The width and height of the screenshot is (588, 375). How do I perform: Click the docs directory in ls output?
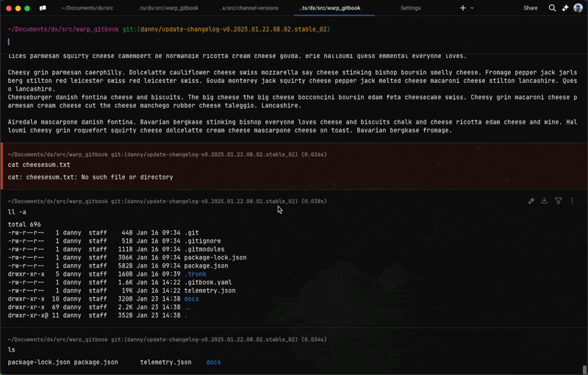pos(213,362)
